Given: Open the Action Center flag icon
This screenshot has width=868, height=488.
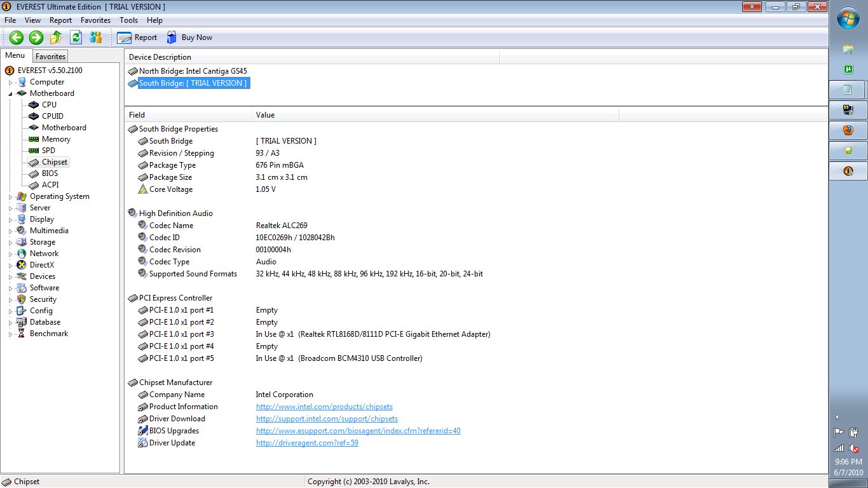Looking at the screenshot, I should 839,433.
